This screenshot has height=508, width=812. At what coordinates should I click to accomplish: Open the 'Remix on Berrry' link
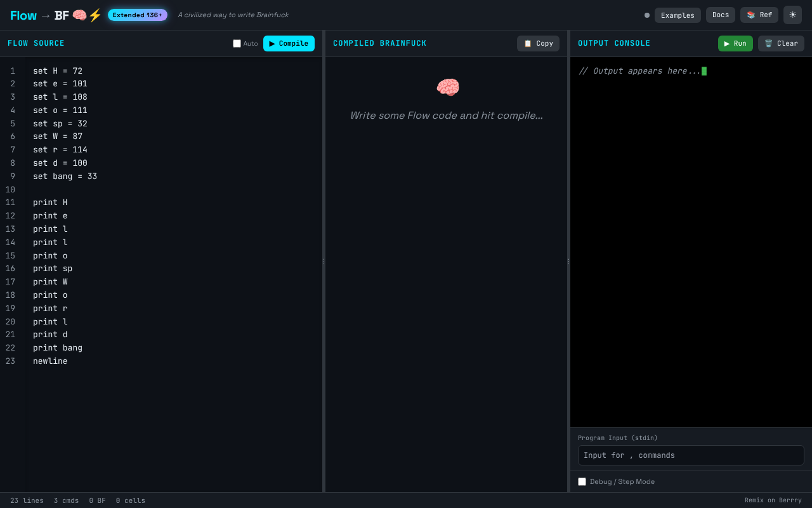click(x=773, y=500)
